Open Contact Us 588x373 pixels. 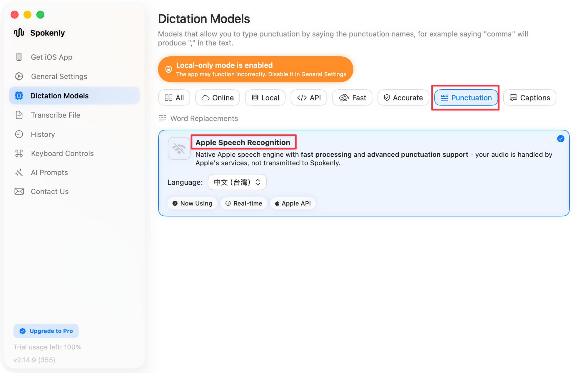(x=49, y=191)
